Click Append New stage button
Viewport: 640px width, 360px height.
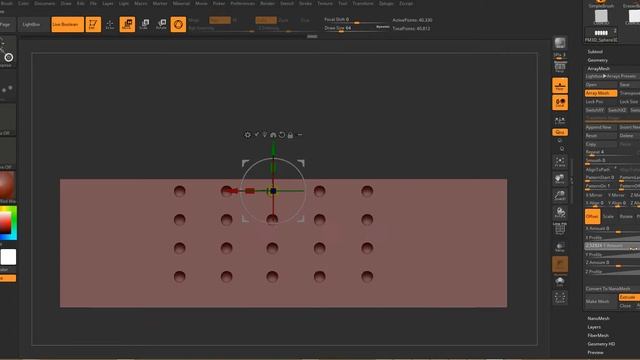[x=600, y=127]
